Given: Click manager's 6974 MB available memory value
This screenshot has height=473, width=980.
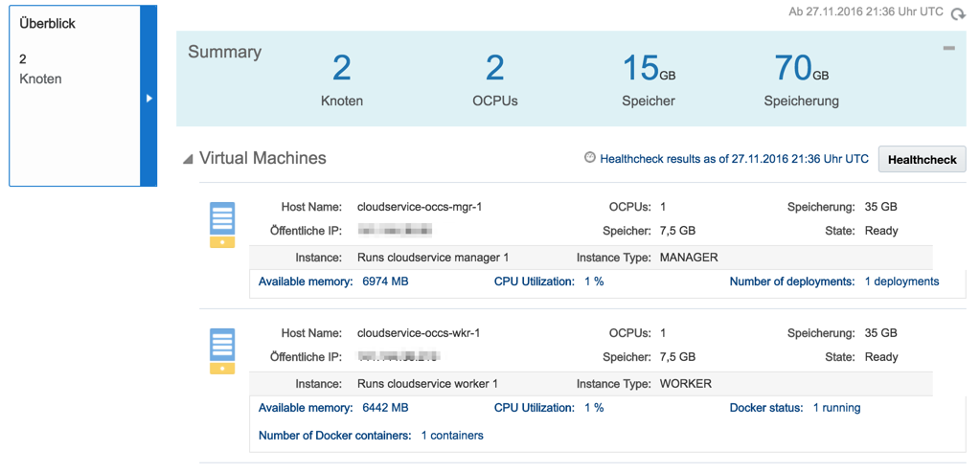Looking at the screenshot, I should click(x=385, y=282).
